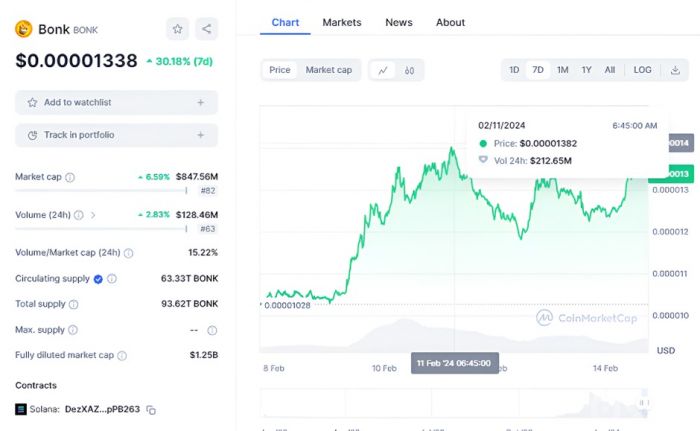Click Add to watchlist button

pos(117,102)
